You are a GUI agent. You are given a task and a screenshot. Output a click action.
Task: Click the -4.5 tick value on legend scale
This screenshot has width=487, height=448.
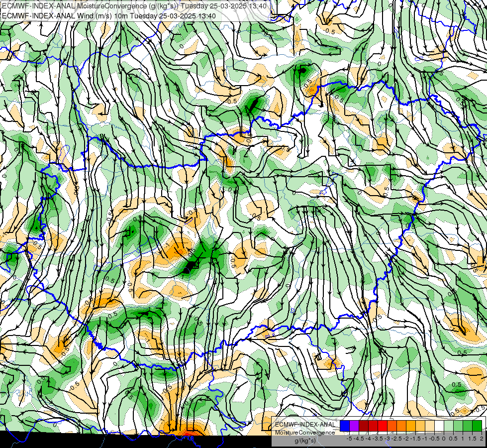tap(359, 439)
